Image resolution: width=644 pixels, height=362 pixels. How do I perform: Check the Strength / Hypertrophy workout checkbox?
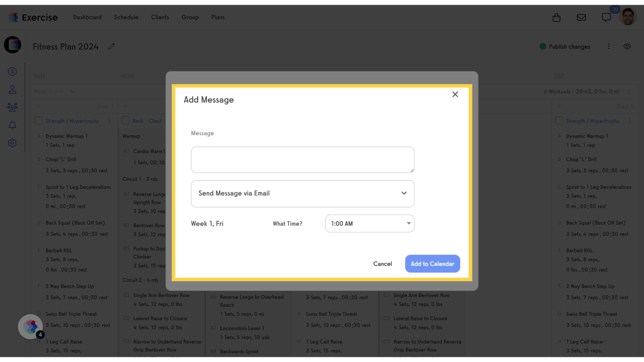click(x=38, y=121)
